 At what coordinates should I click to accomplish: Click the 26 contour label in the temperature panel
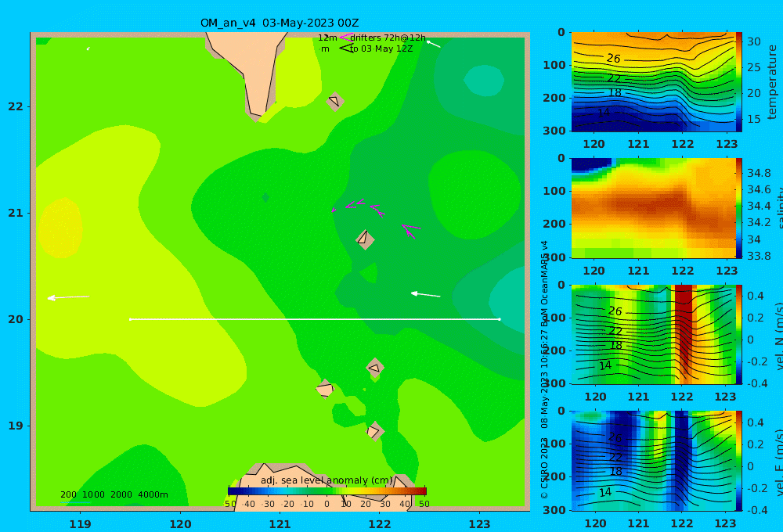click(x=613, y=59)
